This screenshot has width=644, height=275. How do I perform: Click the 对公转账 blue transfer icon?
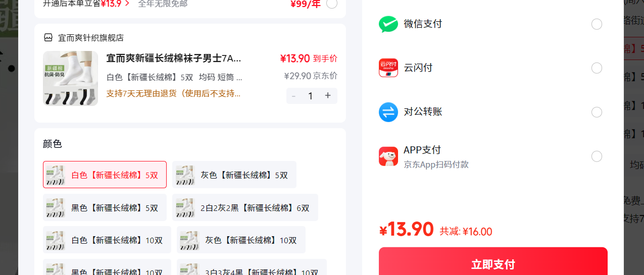tap(388, 112)
